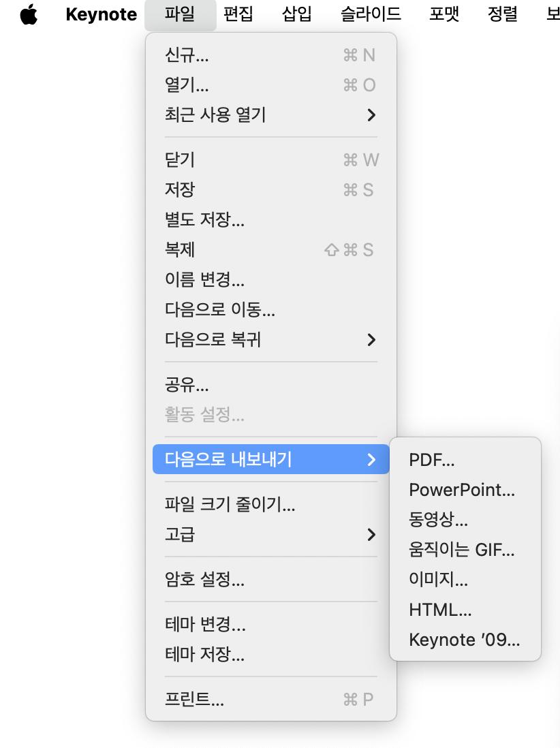Export as 움직이는 GIF... from the submenu
The width and height of the screenshot is (560, 748).
click(x=465, y=550)
